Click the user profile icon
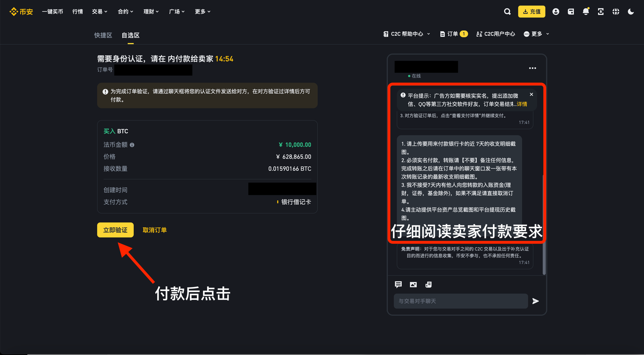 coord(556,12)
